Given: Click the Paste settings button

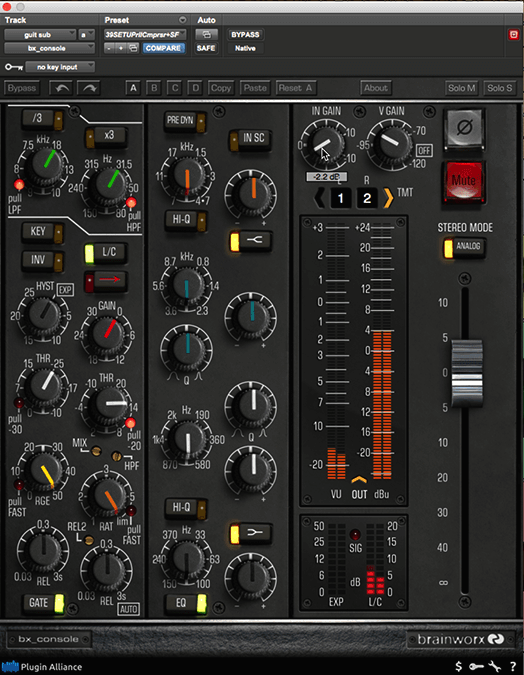Looking at the screenshot, I should [x=255, y=88].
